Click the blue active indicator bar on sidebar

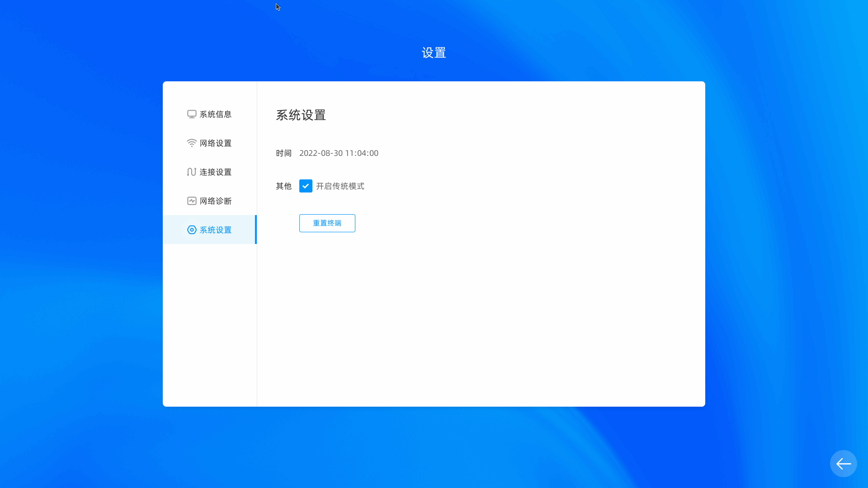pos(256,230)
